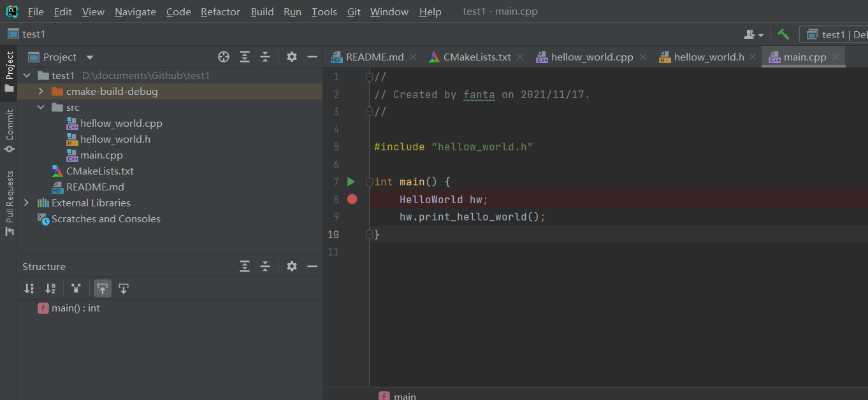Sort Structure view alphabetically

[x=50, y=289]
